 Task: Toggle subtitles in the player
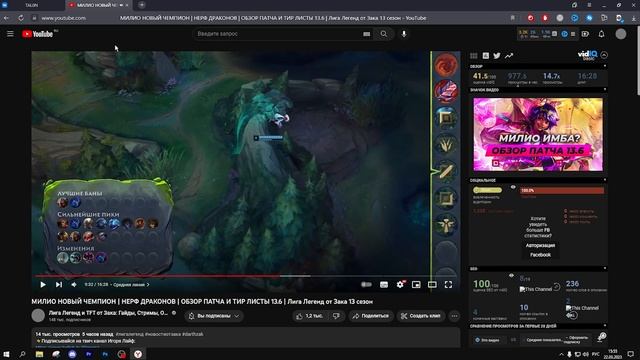384,284
